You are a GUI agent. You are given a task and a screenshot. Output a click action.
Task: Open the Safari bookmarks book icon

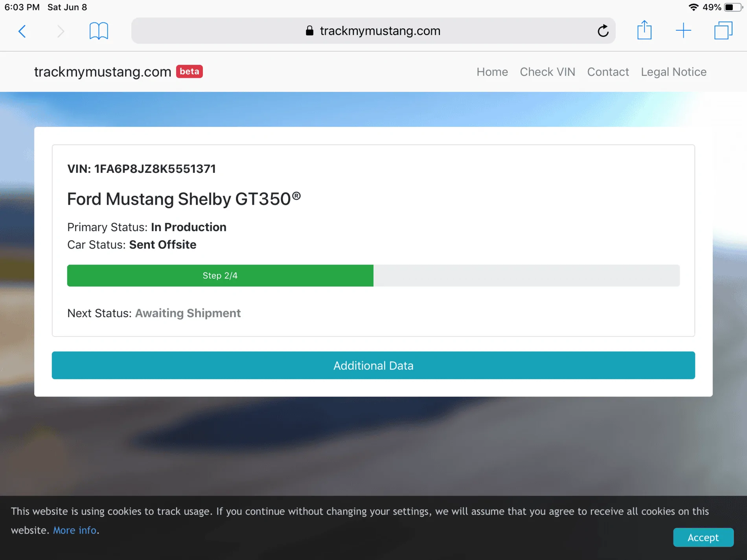click(99, 31)
